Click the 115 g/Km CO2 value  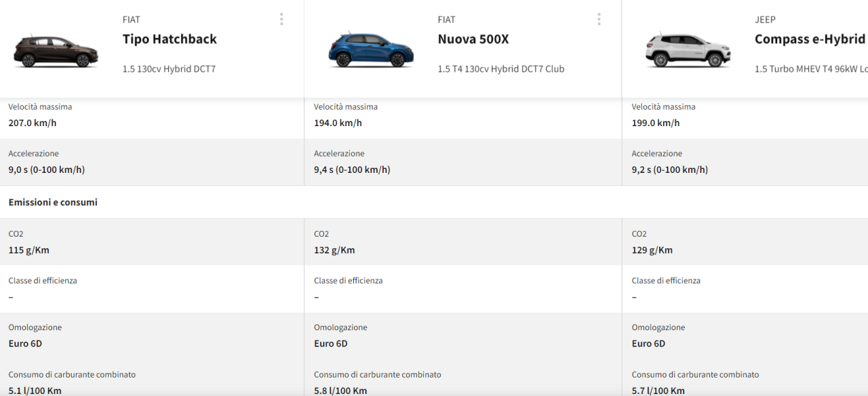coord(28,250)
